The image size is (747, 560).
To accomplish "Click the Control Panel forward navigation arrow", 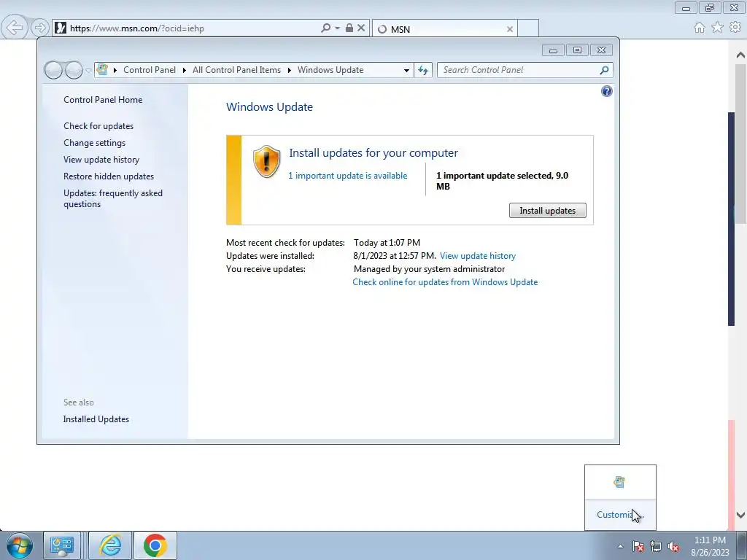I will (74, 71).
